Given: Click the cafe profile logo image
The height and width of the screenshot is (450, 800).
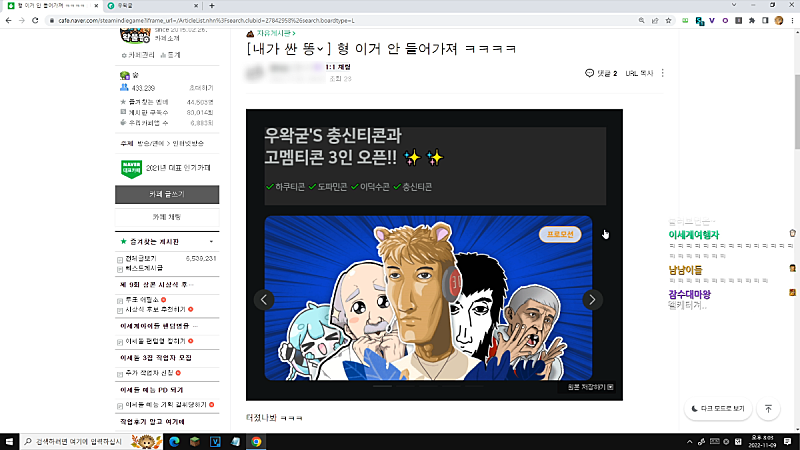Looking at the screenshot, I should point(135,36).
